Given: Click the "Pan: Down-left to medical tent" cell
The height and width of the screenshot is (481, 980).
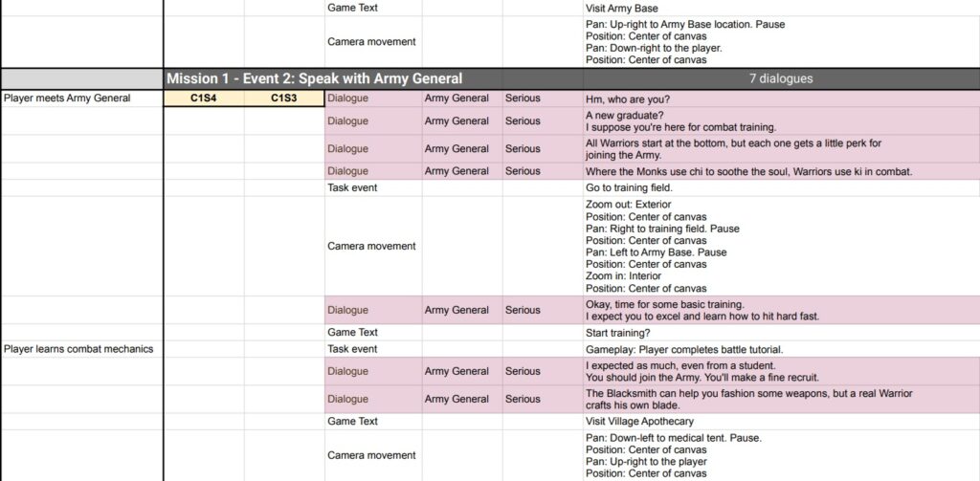Looking at the screenshot, I should 781,455.
